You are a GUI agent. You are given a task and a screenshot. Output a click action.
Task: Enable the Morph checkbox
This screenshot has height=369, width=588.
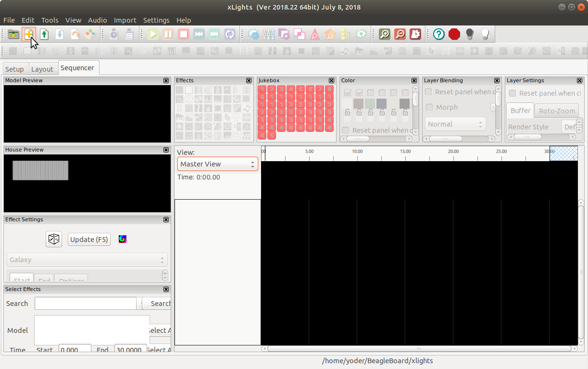pos(429,107)
